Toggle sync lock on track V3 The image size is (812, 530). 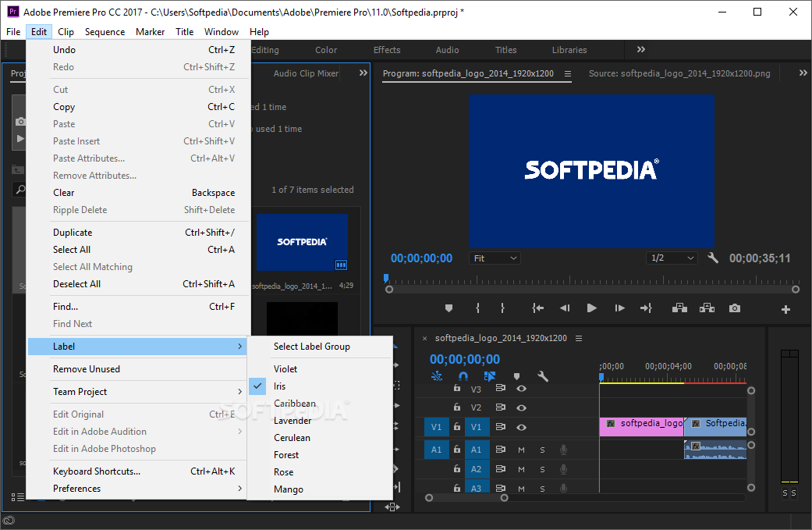point(500,388)
